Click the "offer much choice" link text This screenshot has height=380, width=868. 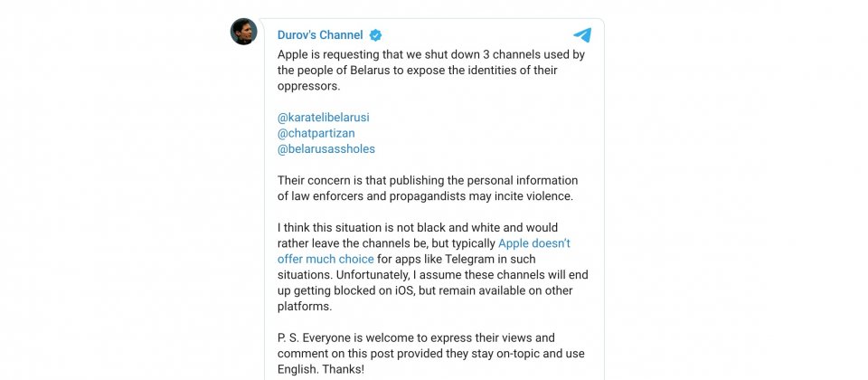point(325,259)
